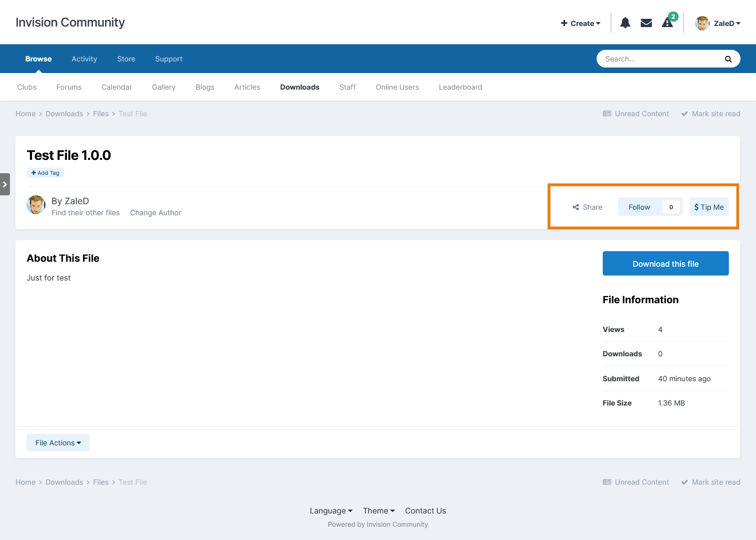The width and height of the screenshot is (756, 540).
Task: Open the reports warning icon with badge 2
Action: (668, 22)
